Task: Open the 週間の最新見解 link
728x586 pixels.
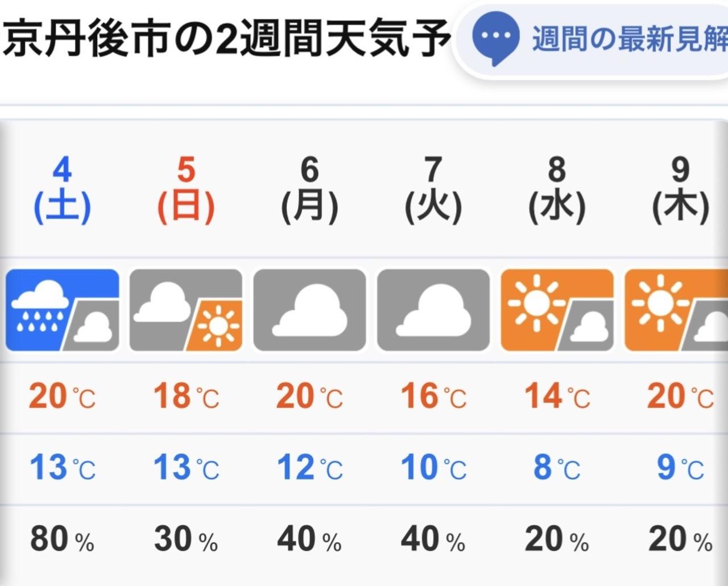Action: 629,39
